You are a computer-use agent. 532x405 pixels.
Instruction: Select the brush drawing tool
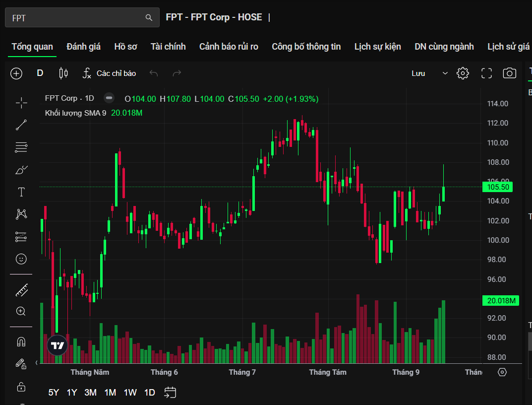point(21,170)
